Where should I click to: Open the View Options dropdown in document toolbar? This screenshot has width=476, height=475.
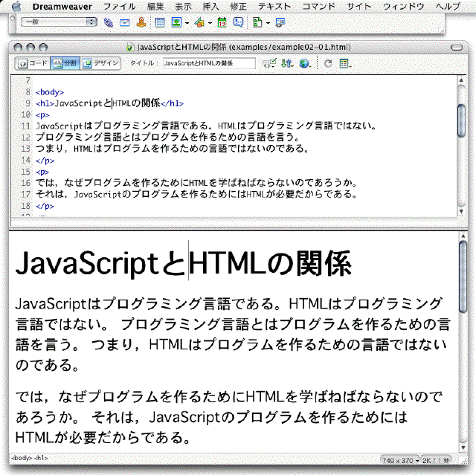coord(344,64)
